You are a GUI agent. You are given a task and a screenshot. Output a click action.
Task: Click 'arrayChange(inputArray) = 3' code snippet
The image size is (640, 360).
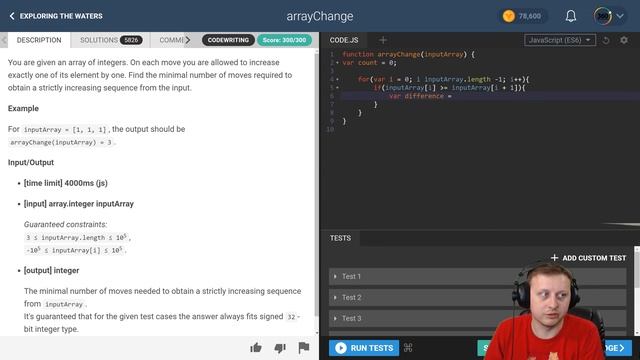click(61, 142)
